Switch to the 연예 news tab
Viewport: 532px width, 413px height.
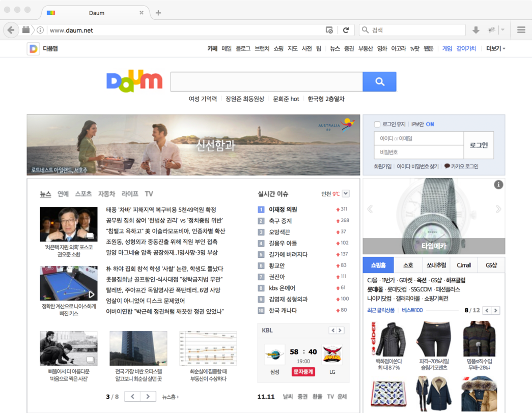point(63,194)
